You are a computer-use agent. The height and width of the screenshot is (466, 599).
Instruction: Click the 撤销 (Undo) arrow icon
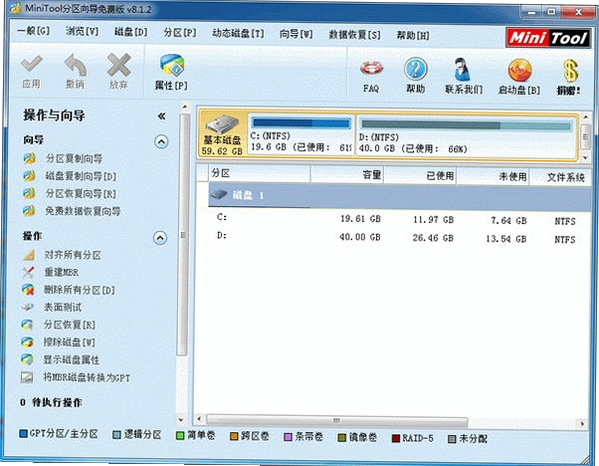pos(75,65)
